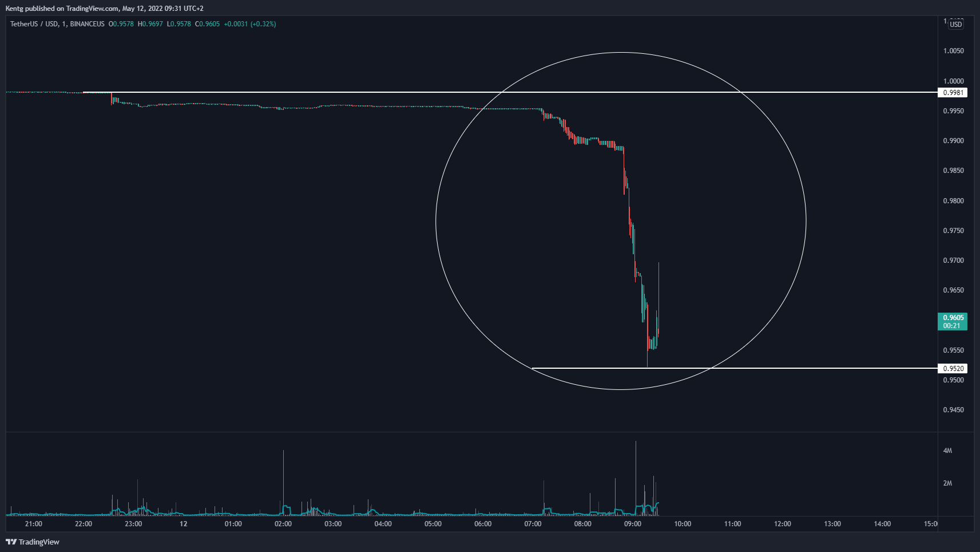Click the 12:00 time axis label
Viewport: 980px width, 552px height.
click(783, 524)
